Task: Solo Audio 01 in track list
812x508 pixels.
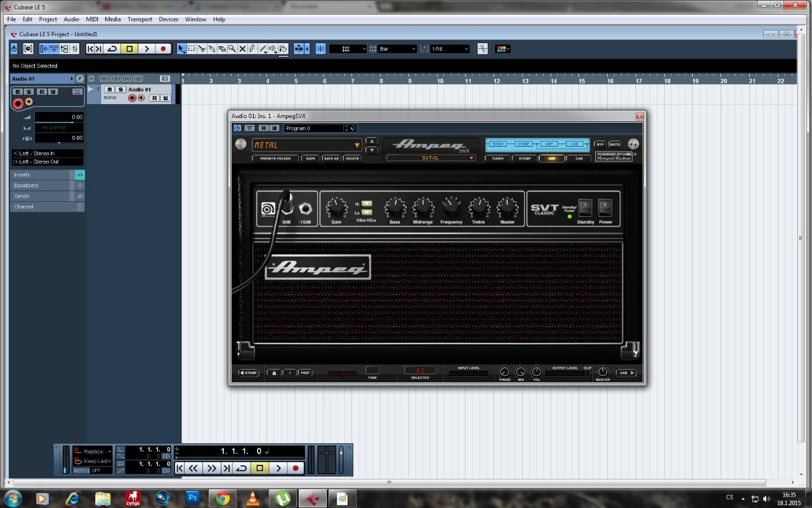Action: pos(120,90)
